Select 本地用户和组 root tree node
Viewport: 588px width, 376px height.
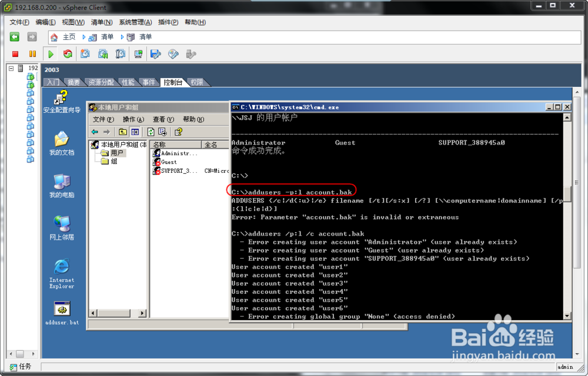coord(119,145)
